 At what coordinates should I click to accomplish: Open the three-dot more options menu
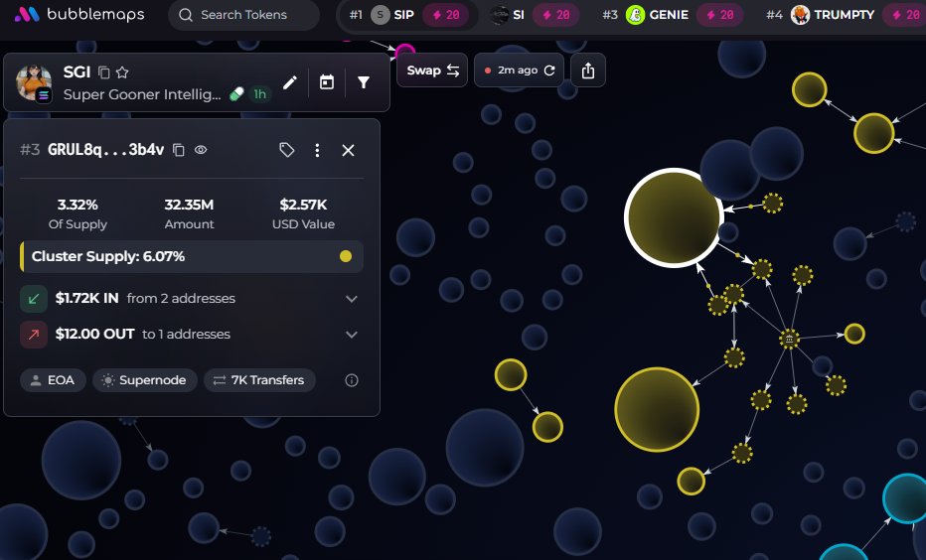tap(317, 151)
